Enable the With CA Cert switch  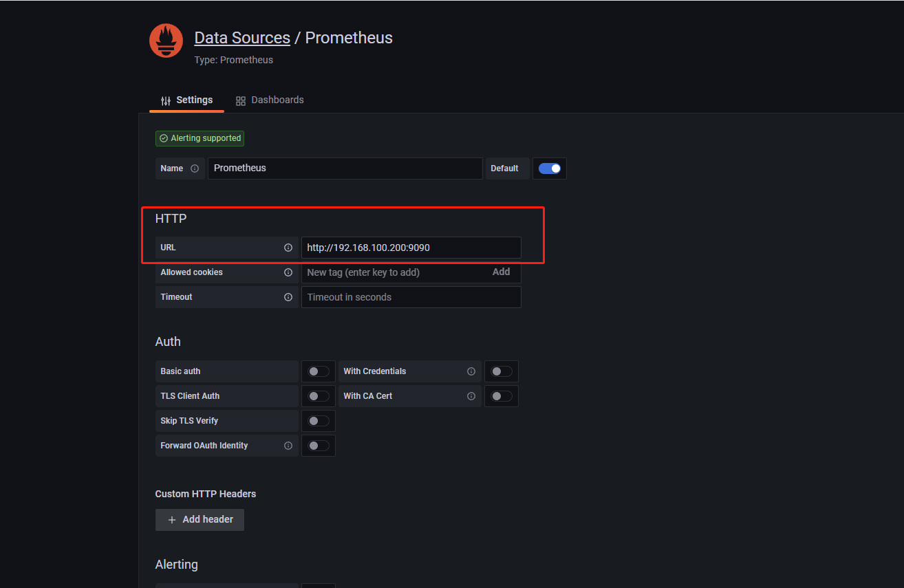502,396
